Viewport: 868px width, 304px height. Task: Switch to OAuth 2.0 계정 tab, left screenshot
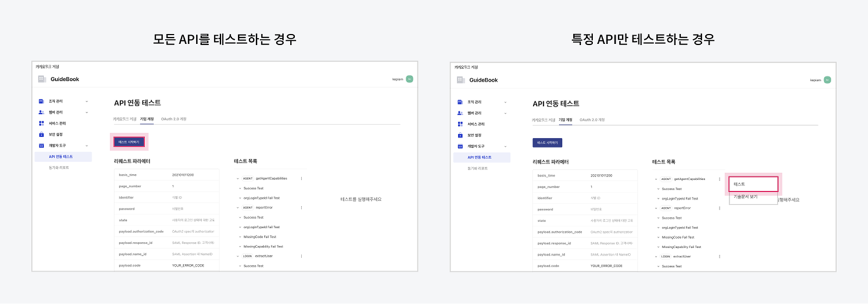tap(174, 119)
